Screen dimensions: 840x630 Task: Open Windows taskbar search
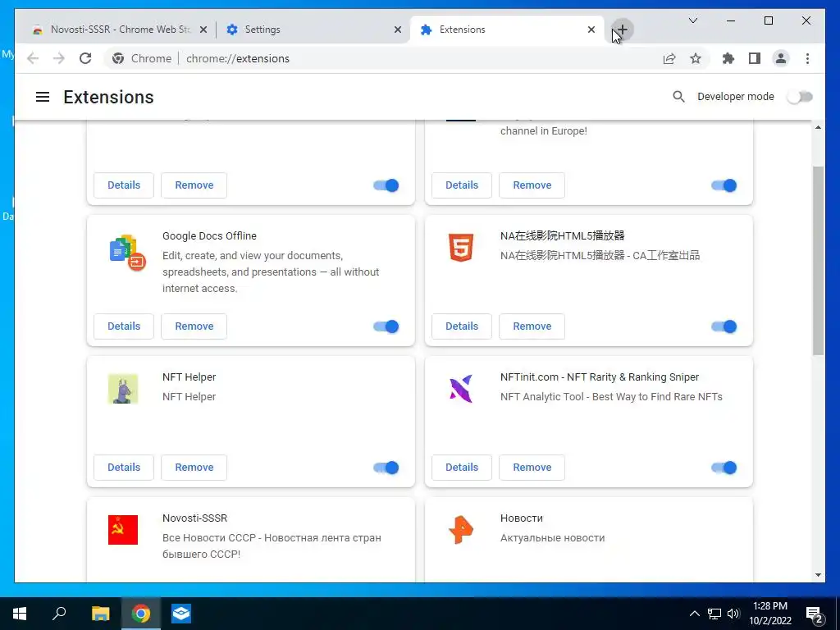click(x=59, y=613)
